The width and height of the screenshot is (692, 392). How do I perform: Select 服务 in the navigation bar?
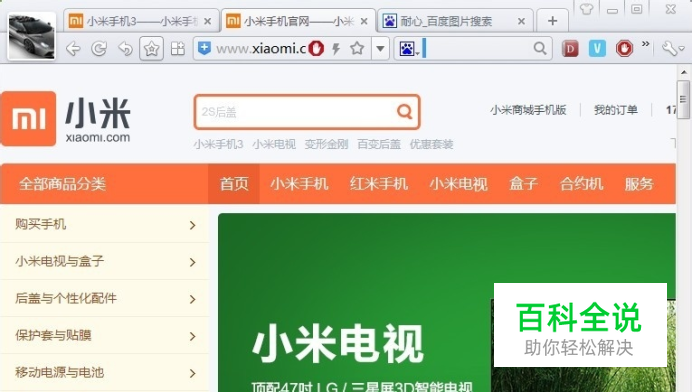(639, 184)
